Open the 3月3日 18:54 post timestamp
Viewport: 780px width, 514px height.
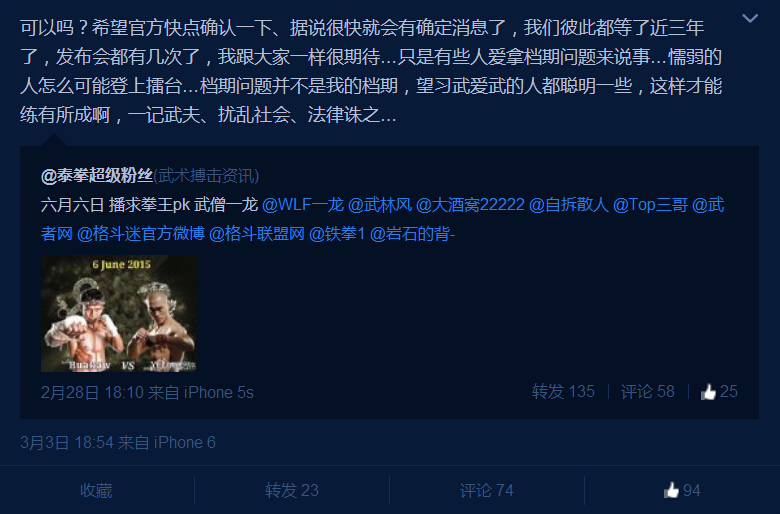[x=67, y=442]
